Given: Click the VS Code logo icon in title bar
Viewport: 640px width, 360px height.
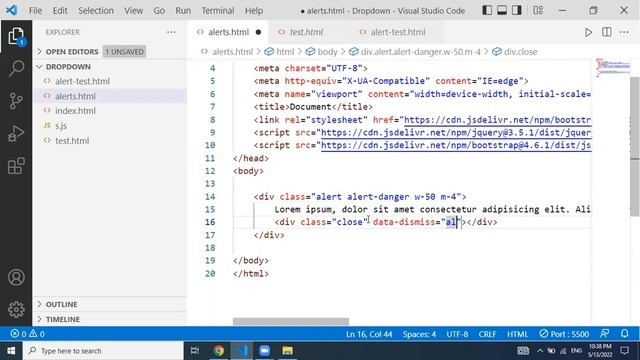Looking at the screenshot, I should click(11, 10).
